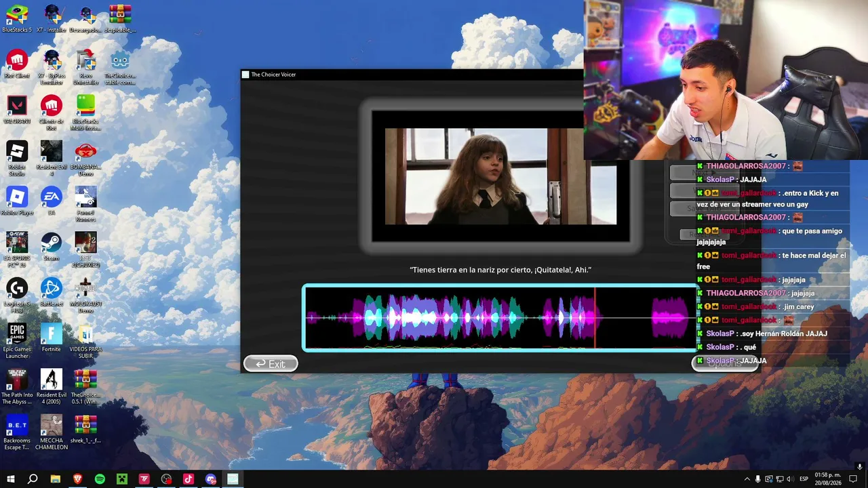
Task: Select The Path Into The Abyss icon
Action: [x=17, y=386]
